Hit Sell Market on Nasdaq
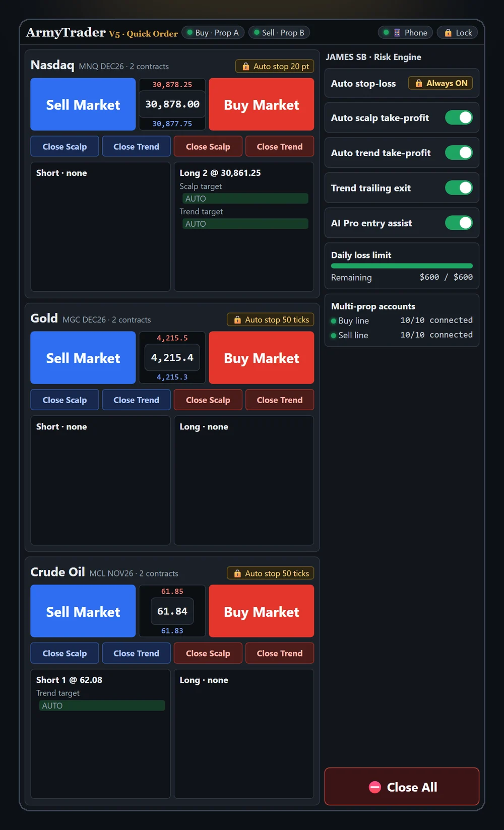504x830 pixels. tap(83, 104)
